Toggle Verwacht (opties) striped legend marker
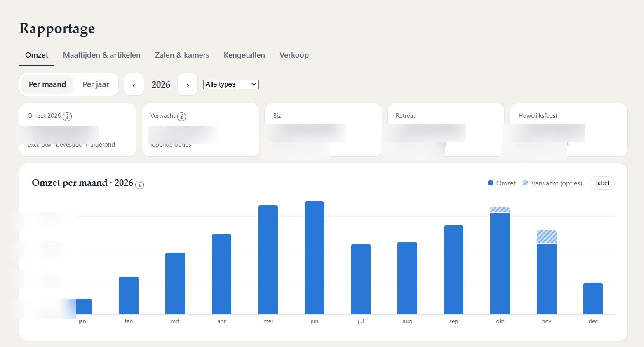The image size is (644, 347). pos(526,183)
